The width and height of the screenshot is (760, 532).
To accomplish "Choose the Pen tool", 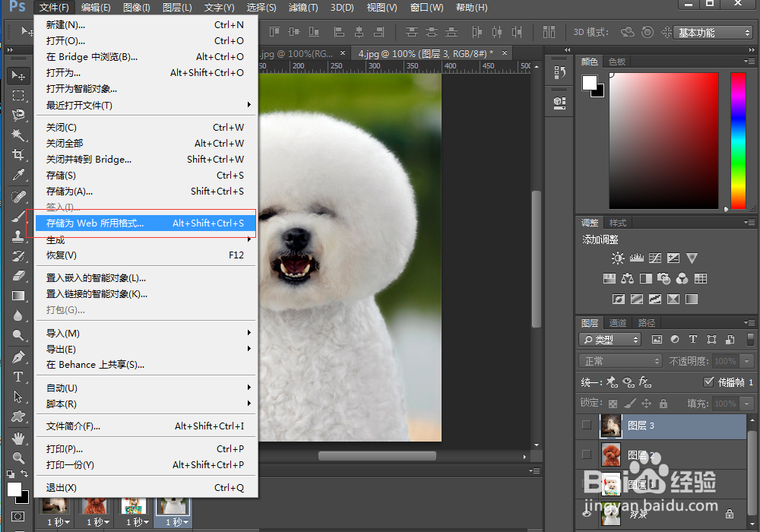I will click(x=18, y=356).
